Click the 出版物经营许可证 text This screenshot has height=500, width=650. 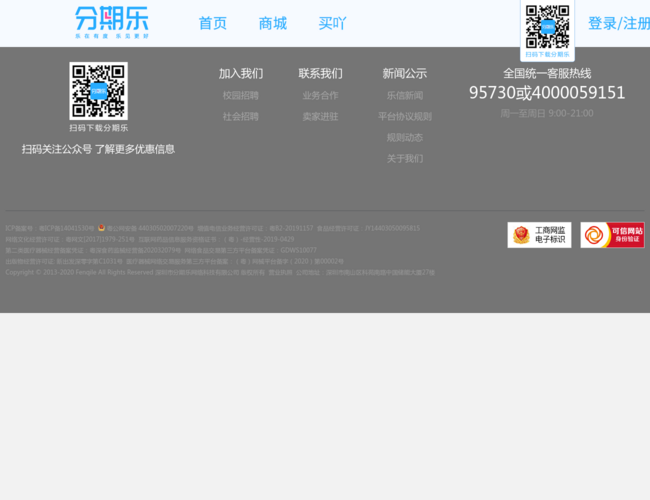pos(64,262)
